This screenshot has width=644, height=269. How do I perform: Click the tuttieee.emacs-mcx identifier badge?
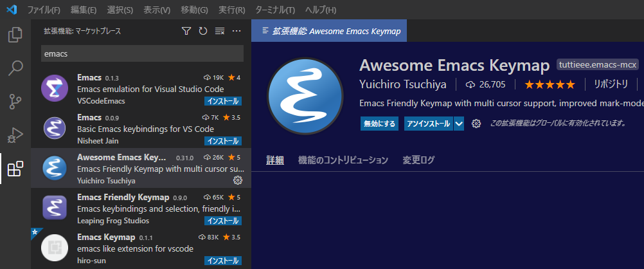click(x=598, y=64)
